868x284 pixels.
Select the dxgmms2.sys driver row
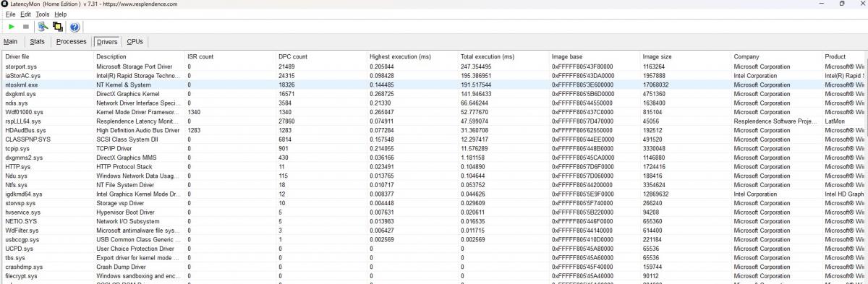click(x=434, y=158)
